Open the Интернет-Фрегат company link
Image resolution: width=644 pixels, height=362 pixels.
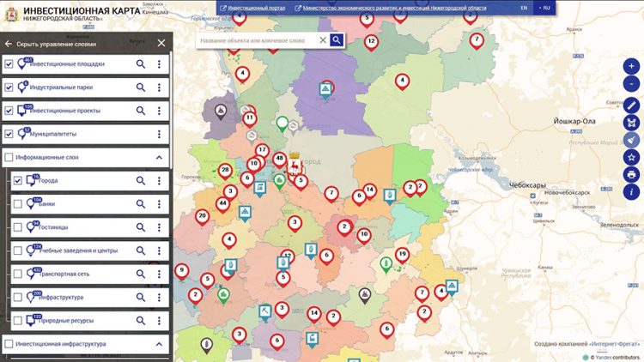(x=615, y=344)
